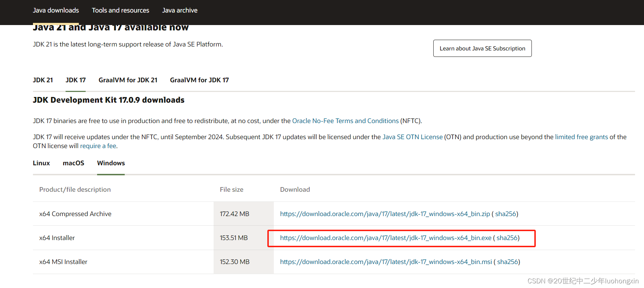The width and height of the screenshot is (644, 288).
Task: Click the x64 MSI Installer description cell
Action: [x=123, y=262]
